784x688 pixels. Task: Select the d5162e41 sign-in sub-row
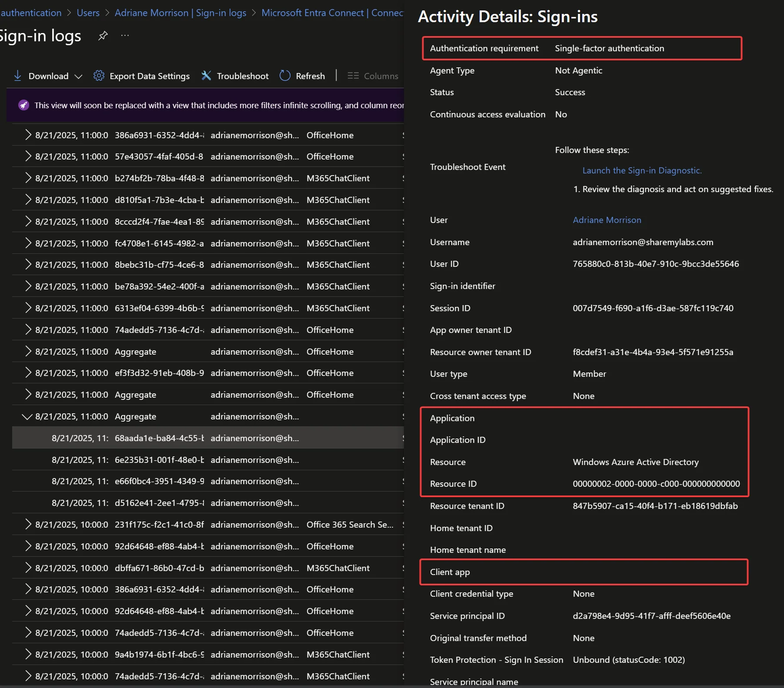(x=159, y=503)
